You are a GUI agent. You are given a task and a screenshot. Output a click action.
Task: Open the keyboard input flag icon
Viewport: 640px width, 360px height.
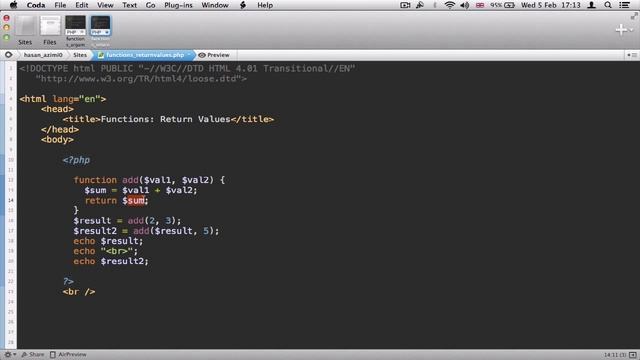[x=480, y=5]
